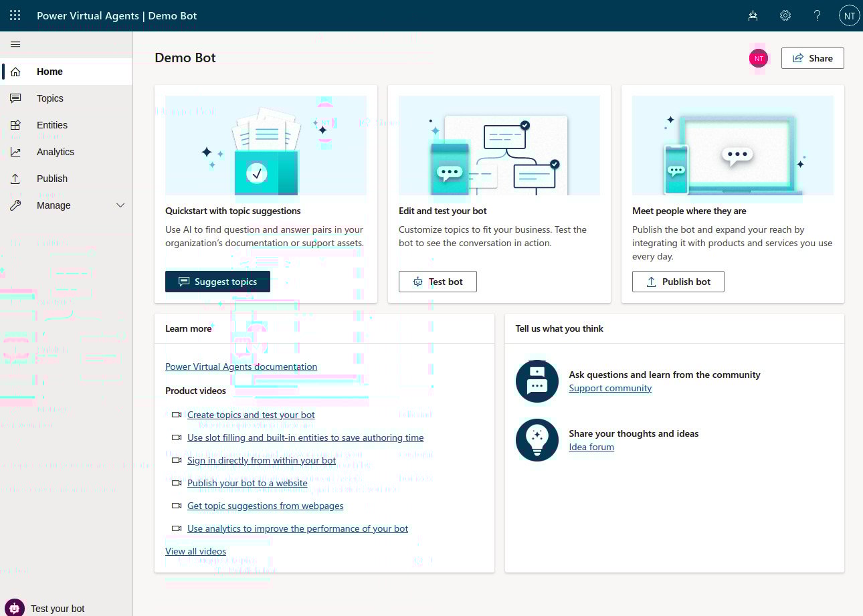Click the Analytics chart icon
The width and height of the screenshot is (863, 616).
15,152
